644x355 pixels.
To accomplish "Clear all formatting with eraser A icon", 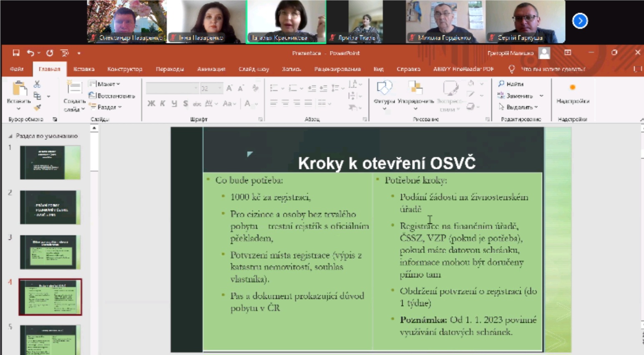I will coord(255,88).
